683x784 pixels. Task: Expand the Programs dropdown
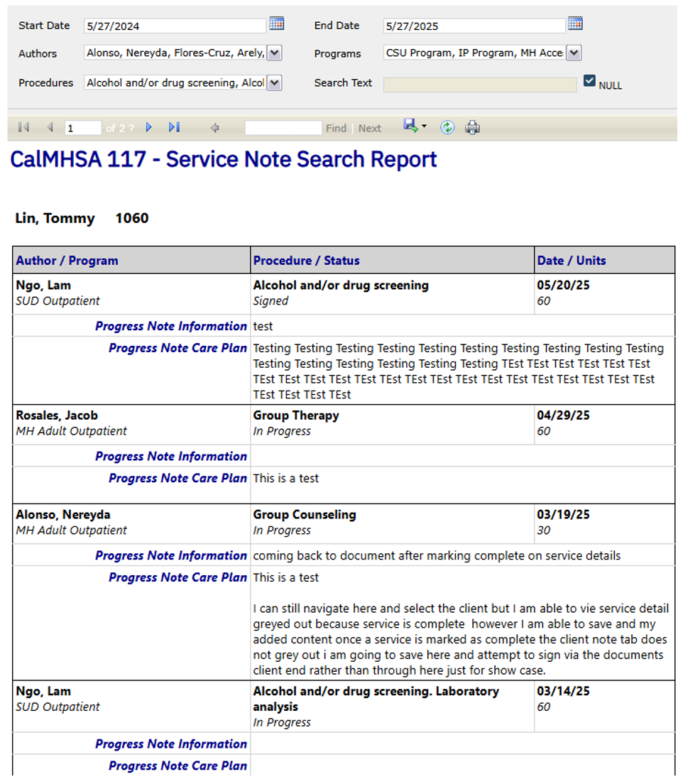click(x=574, y=53)
